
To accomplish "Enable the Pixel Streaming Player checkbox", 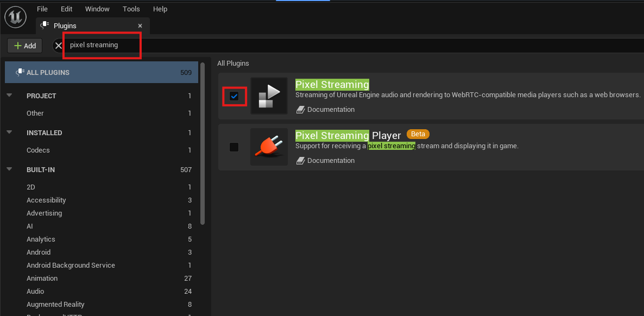I will (x=234, y=147).
